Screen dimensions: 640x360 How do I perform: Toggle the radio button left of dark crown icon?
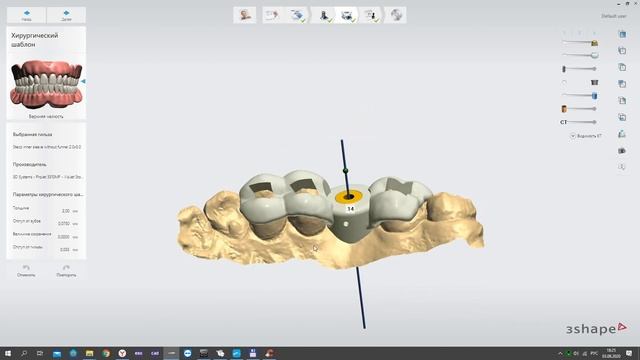(x=564, y=83)
